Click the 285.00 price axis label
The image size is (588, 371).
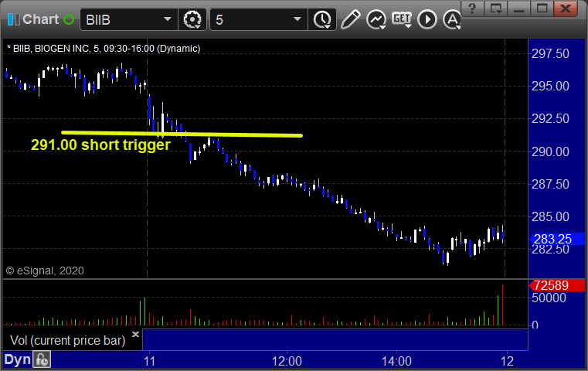(x=550, y=217)
